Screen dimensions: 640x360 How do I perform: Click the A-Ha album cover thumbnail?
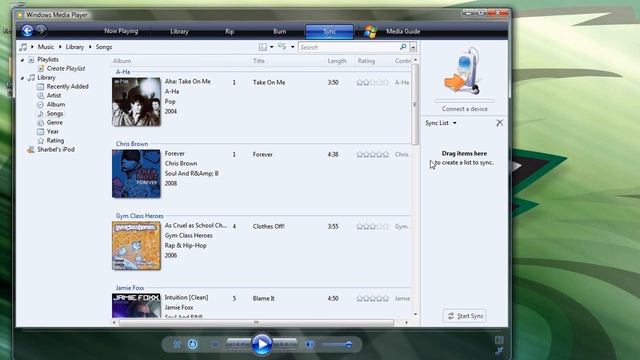coord(136,102)
